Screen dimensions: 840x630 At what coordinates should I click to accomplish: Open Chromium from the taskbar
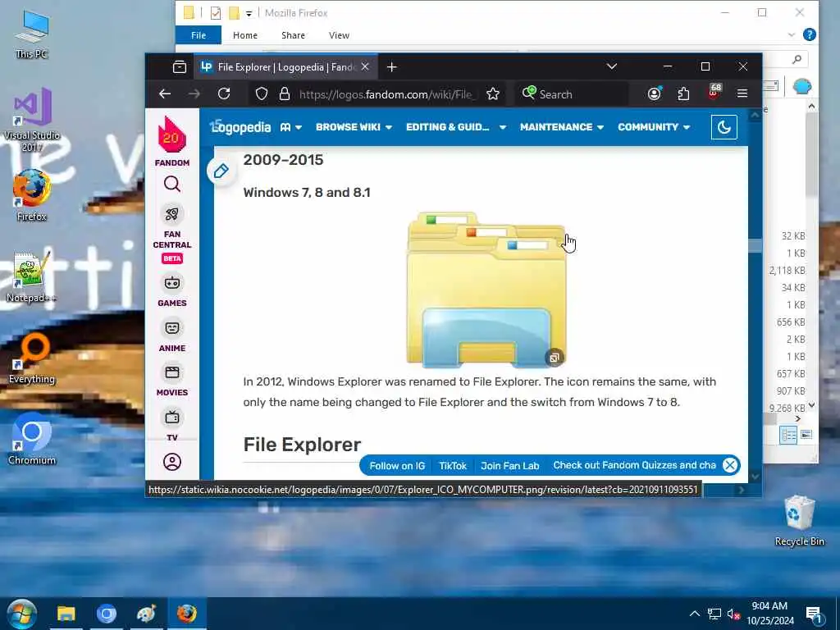click(106, 614)
